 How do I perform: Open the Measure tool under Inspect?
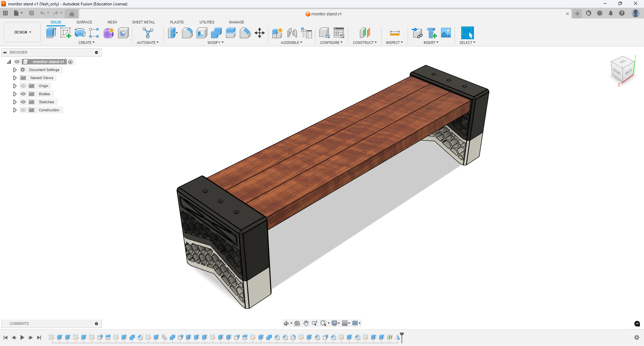click(395, 33)
